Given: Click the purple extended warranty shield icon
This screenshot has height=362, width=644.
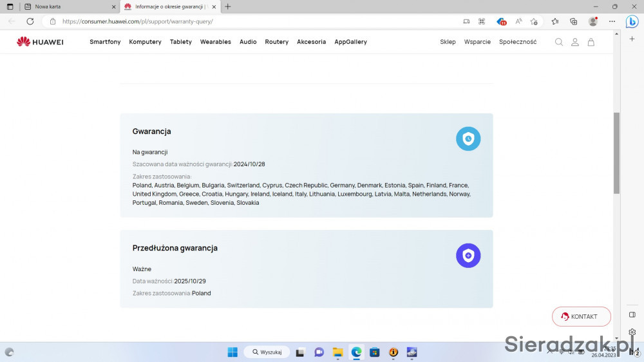Looking at the screenshot, I should (x=468, y=256).
